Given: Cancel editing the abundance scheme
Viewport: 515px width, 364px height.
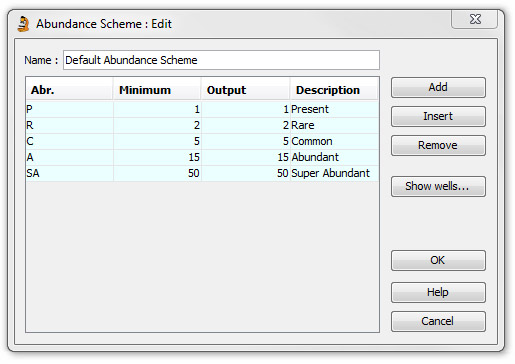Looking at the screenshot, I should 438,321.
